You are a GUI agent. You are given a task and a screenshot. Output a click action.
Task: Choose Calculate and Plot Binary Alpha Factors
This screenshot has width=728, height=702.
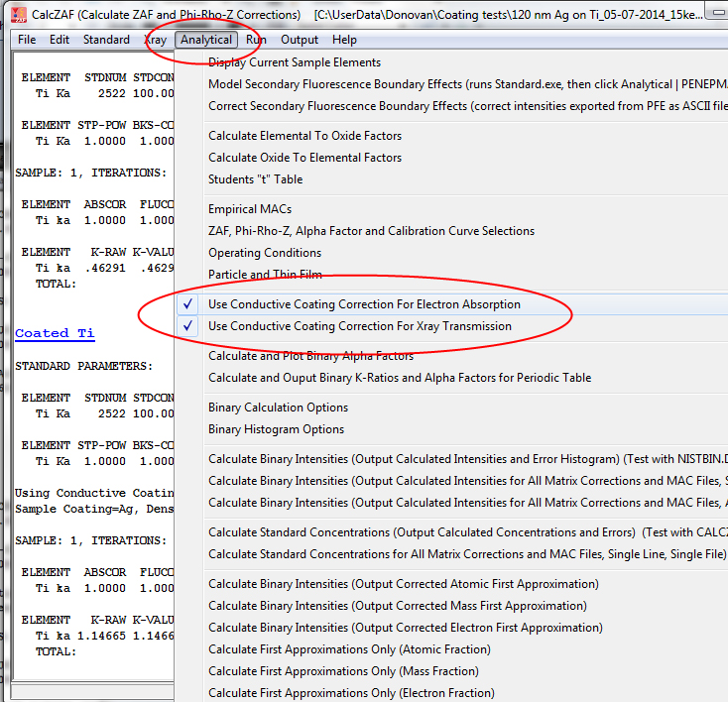tap(310, 356)
